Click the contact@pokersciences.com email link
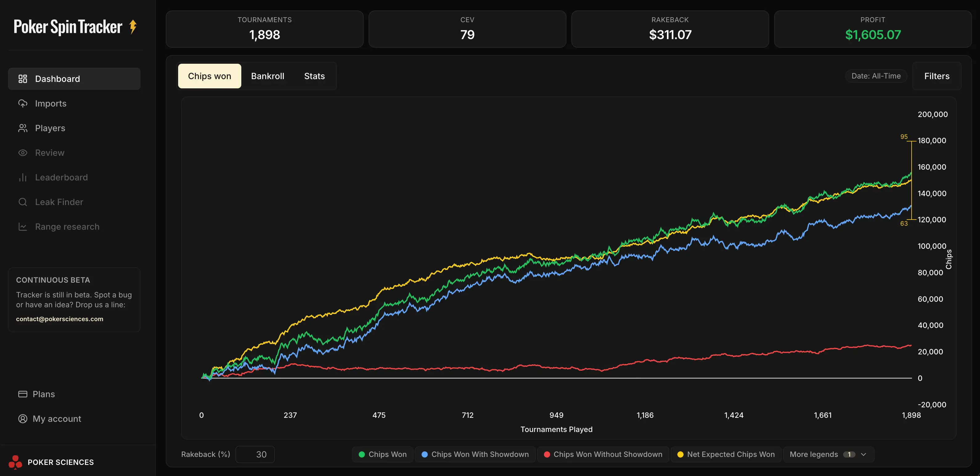980x476 pixels. point(60,319)
